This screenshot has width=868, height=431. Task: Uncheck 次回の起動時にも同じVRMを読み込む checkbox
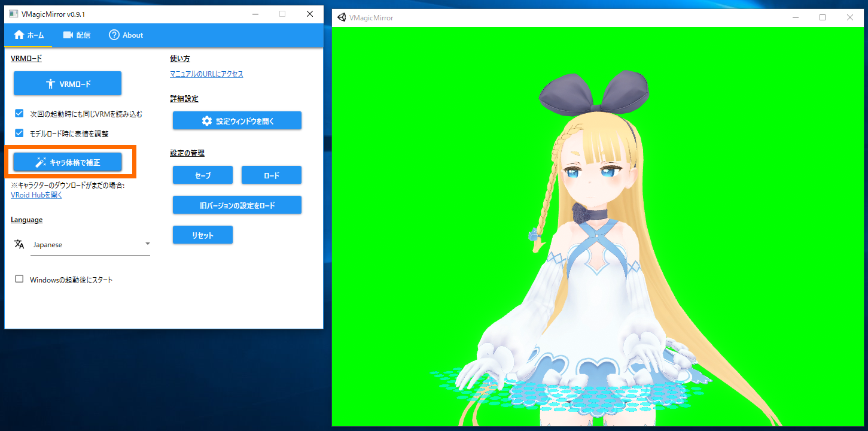pos(19,113)
